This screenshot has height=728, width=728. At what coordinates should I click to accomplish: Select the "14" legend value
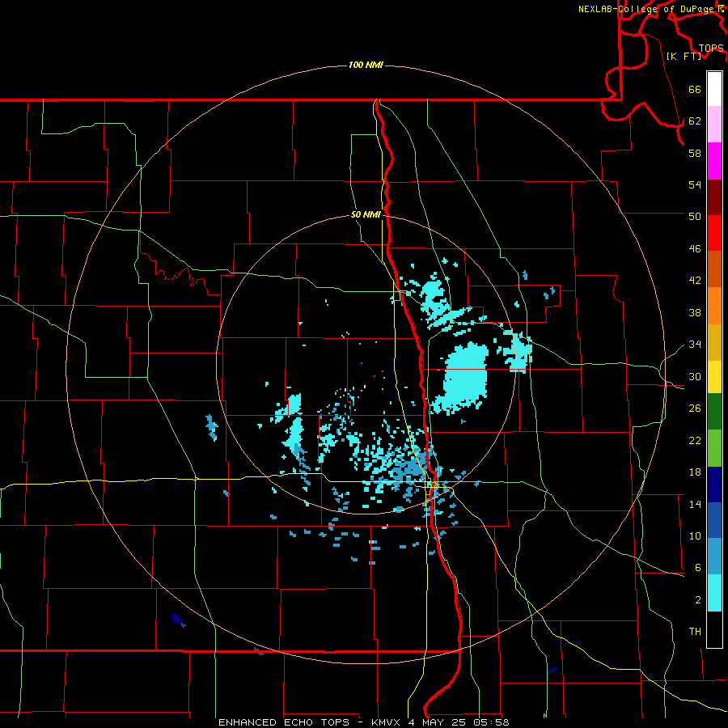coord(695,504)
